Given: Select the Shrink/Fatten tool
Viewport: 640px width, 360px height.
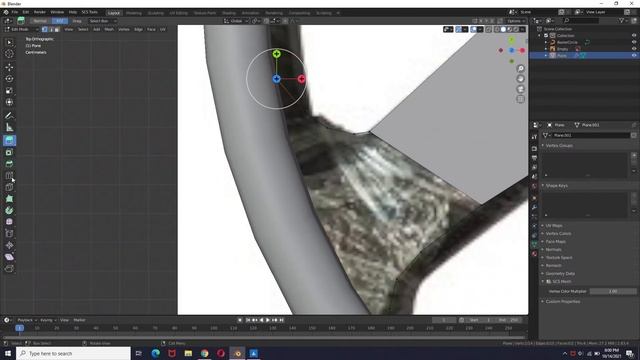Looking at the screenshot, I should pyautogui.click(x=9, y=245).
